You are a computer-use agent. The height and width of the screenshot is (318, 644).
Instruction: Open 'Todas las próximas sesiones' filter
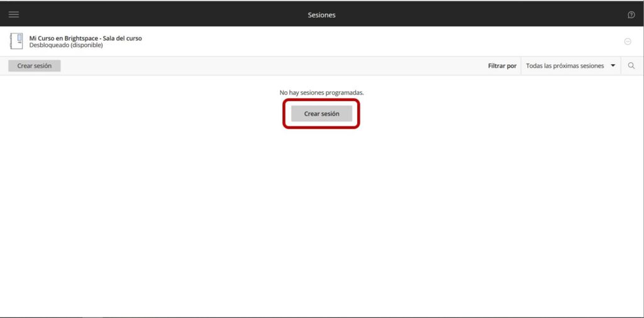565,66
